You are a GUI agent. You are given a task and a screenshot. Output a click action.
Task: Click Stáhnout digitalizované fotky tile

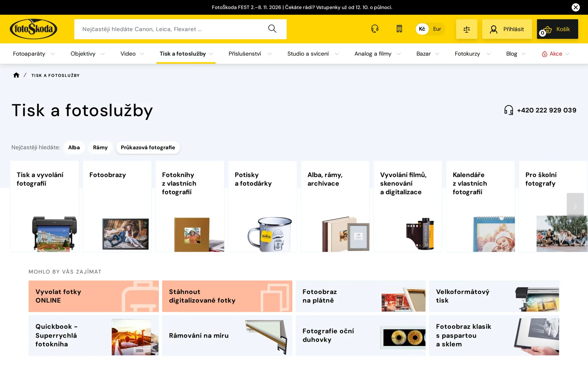pyautogui.click(x=227, y=296)
